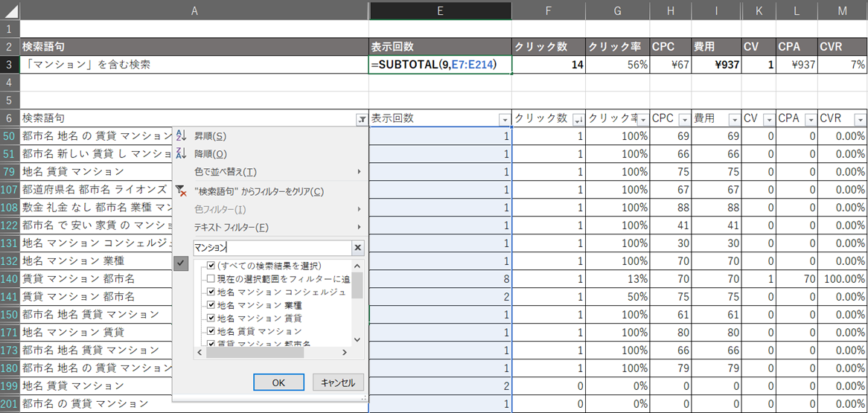Viewport: 868px width, 413px height.
Task: Uncheck 地名 マンション コンシェルジュ item
Action: (x=211, y=292)
